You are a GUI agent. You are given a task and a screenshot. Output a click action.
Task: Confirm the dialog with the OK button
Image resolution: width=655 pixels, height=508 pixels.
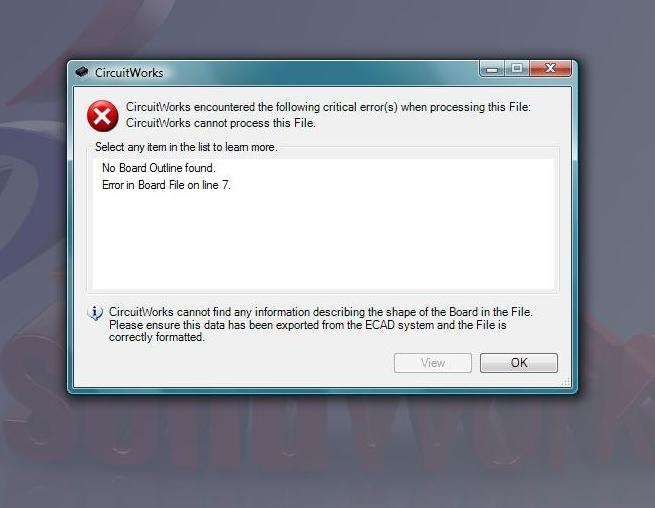click(x=518, y=363)
